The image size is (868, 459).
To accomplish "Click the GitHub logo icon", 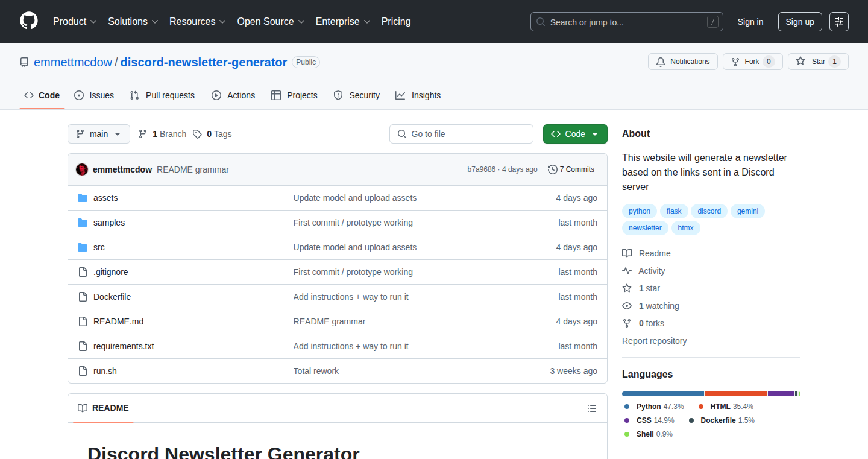I will point(29,21).
